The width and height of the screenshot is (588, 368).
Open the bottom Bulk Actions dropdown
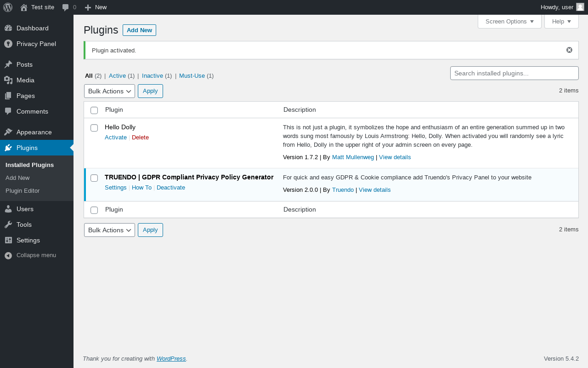point(109,230)
